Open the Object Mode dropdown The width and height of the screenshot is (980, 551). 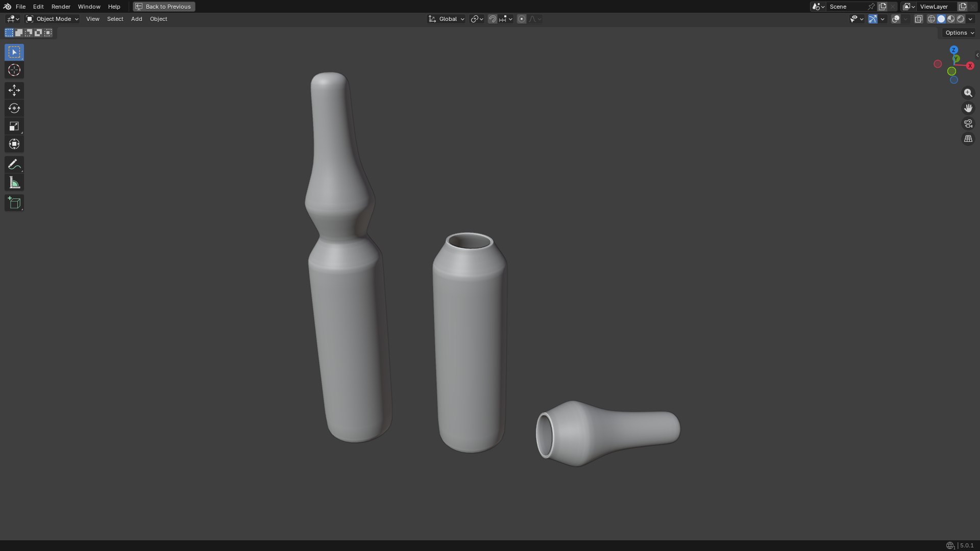[x=52, y=19]
